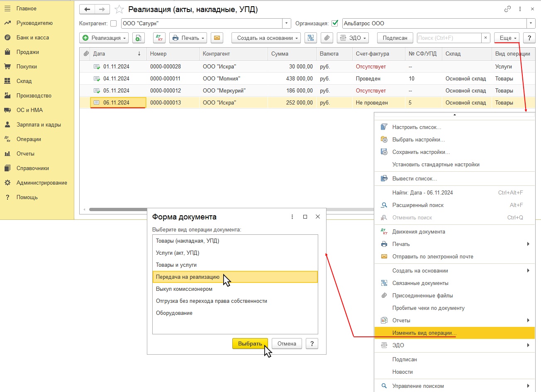The width and height of the screenshot is (541, 392).
Task: Select Изменить вид операции menu entry
Action: [424, 333]
